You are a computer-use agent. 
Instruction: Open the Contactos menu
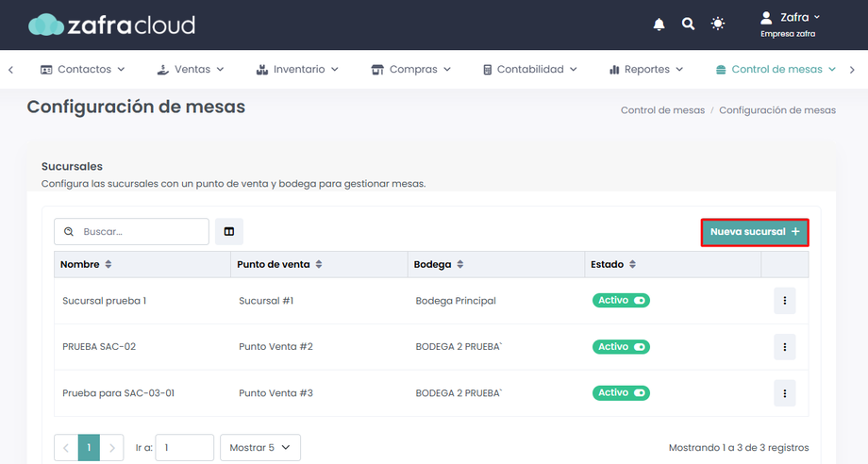(x=82, y=69)
